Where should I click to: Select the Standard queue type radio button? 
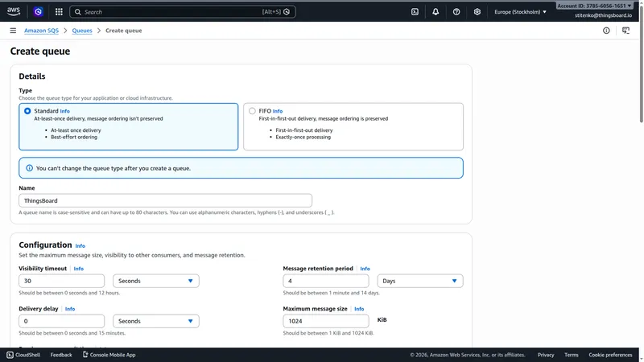(27, 111)
